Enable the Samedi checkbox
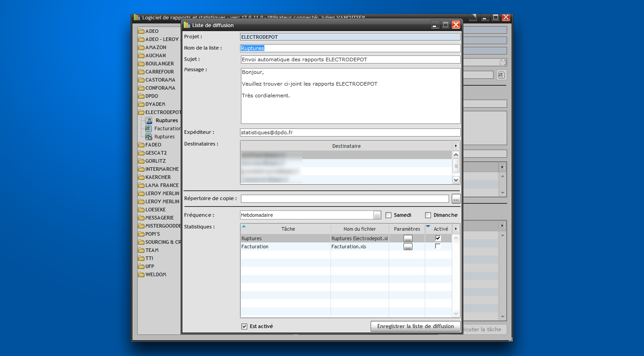644x356 pixels. tap(389, 215)
